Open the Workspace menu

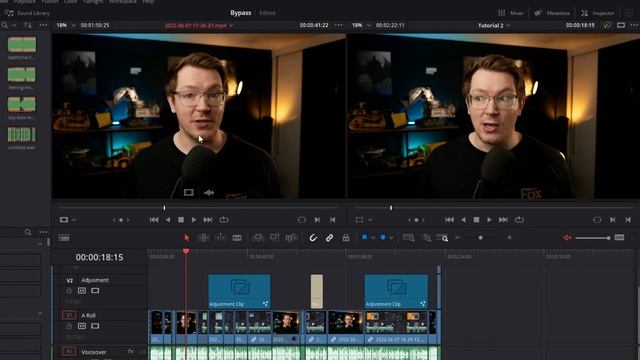coord(122,2)
